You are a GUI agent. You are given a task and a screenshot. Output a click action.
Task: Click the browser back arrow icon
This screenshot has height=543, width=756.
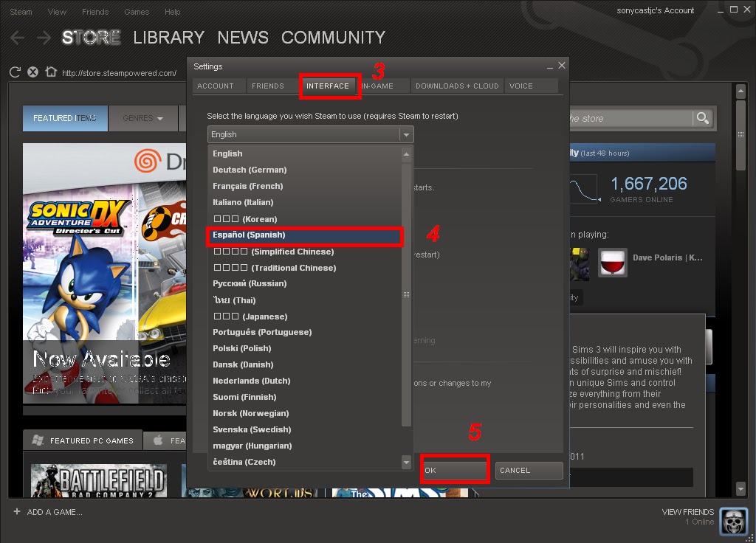pos(17,38)
